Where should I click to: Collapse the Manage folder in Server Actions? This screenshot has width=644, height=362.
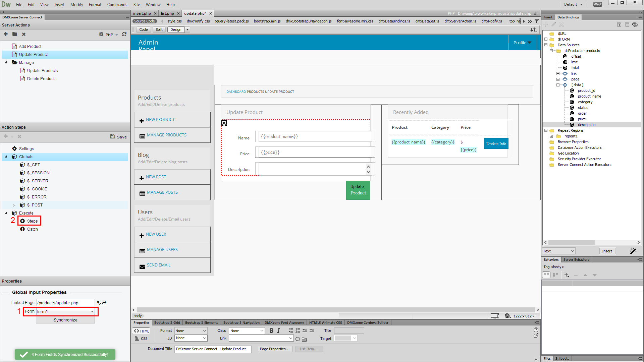tap(6, 63)
